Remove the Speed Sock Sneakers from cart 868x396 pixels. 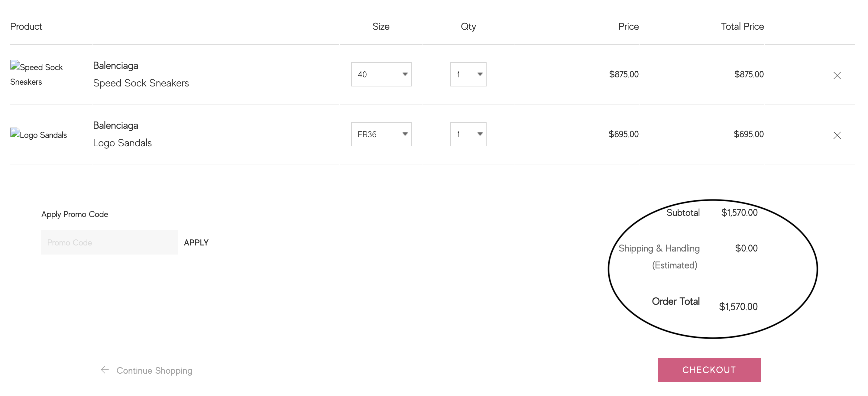pos(837,75)
